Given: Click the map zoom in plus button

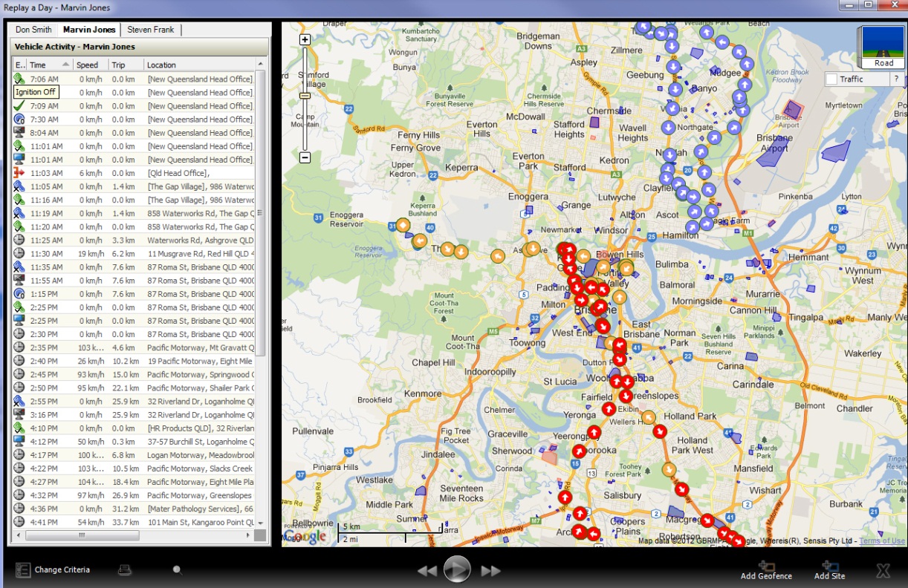Looking at the screenshot, I should pos(305,39).
